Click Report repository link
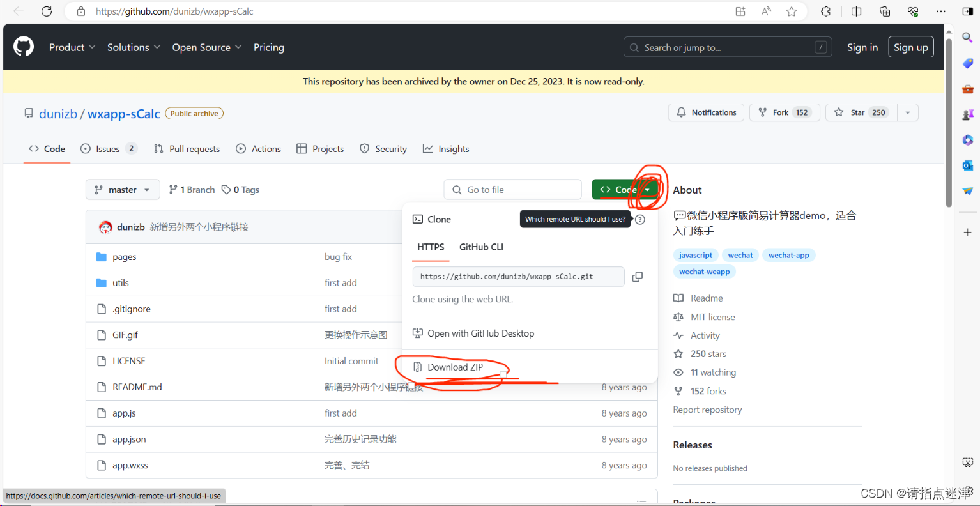This screenshot has width=980, height=506. [x=707, y=410]
